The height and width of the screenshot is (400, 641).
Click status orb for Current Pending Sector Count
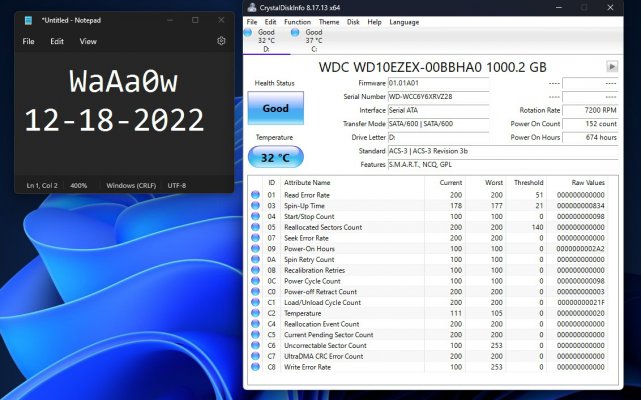[x=256, y=335]
